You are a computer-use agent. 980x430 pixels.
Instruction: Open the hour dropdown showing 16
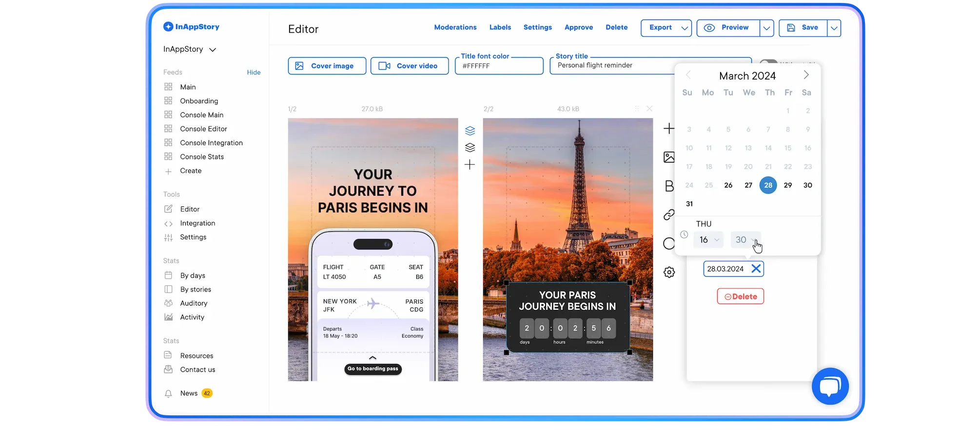(x=709, y=240)
